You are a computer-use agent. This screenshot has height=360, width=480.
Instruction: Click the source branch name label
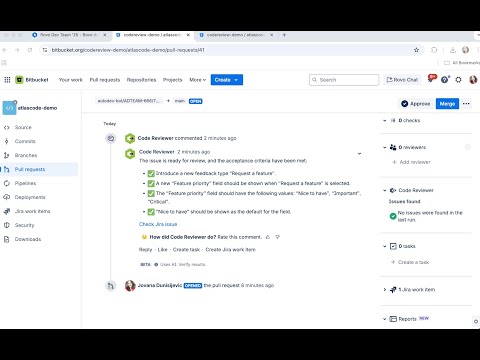pyautogui.click(x=129, y=101)
